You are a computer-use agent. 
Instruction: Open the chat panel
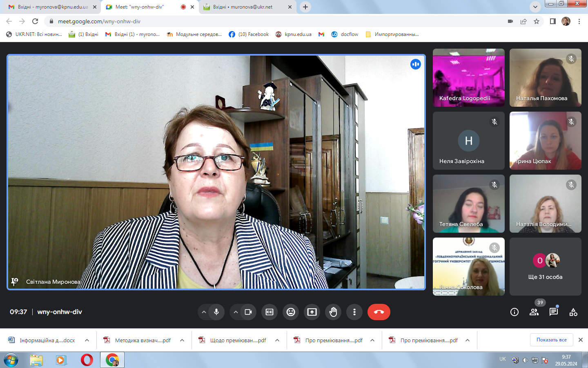tap(554, 312)
